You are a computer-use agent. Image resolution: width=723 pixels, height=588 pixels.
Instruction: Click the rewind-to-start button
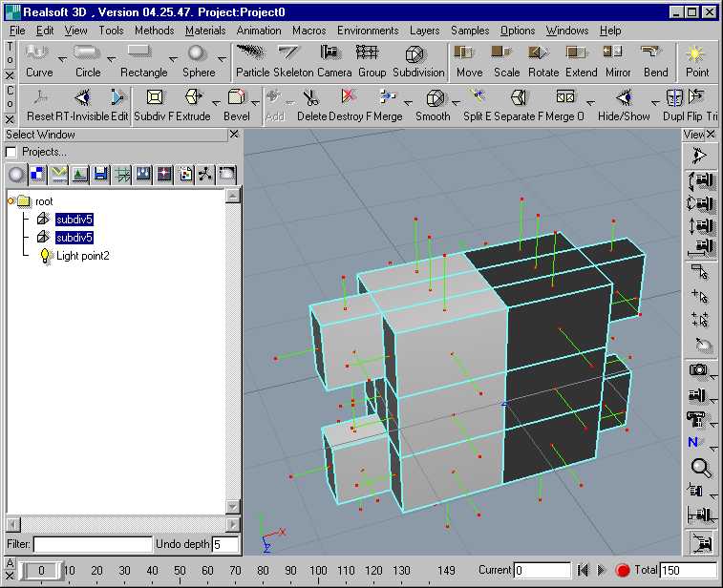[x=583, y=570]
